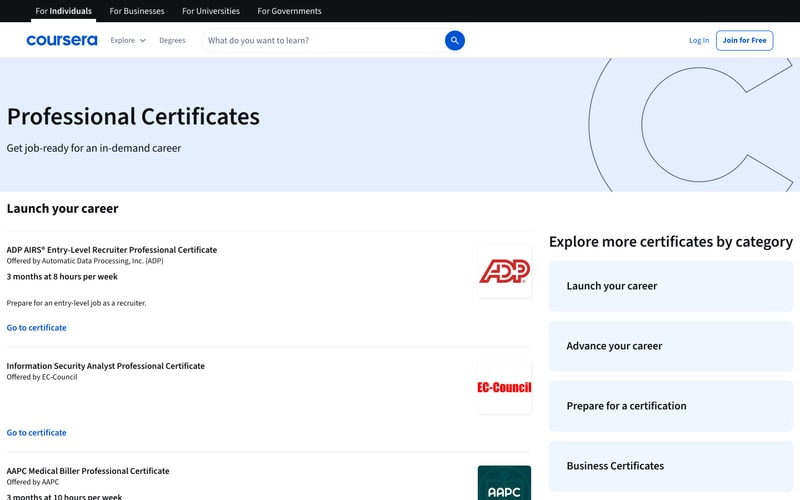The image size is (800, 500).
Task: Click 'Get job-ready for an in-demand career' subtitle
Action: coord(94,148)
